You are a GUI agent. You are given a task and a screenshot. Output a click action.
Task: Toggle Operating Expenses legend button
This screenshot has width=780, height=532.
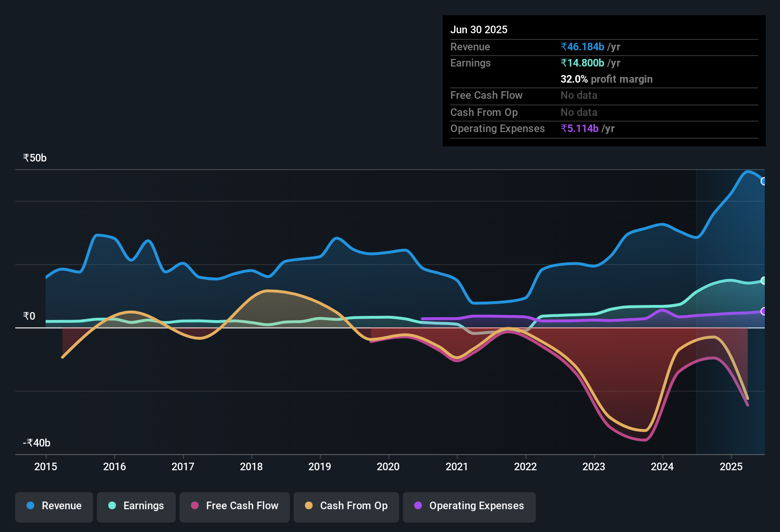click(469, 506)
